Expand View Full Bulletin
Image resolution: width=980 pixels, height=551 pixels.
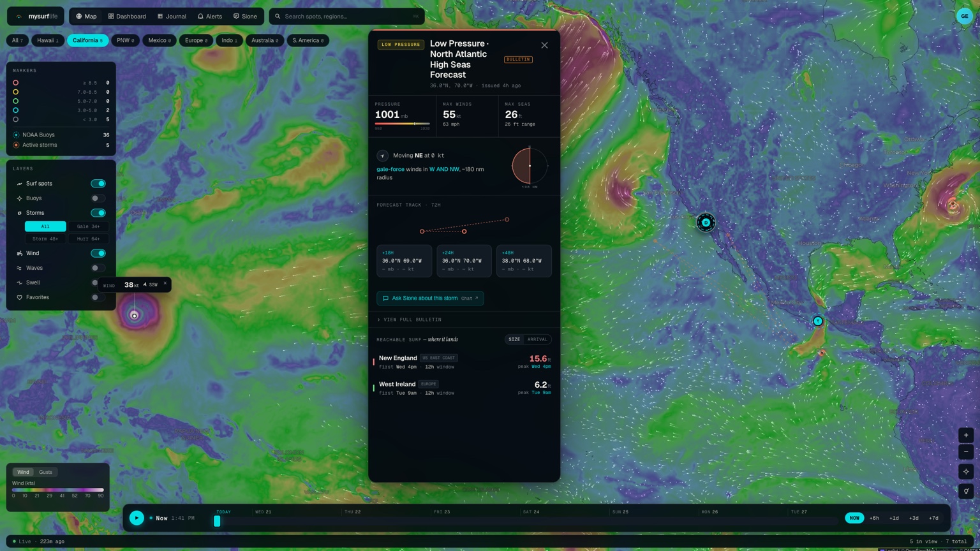[x=409, y=320]
